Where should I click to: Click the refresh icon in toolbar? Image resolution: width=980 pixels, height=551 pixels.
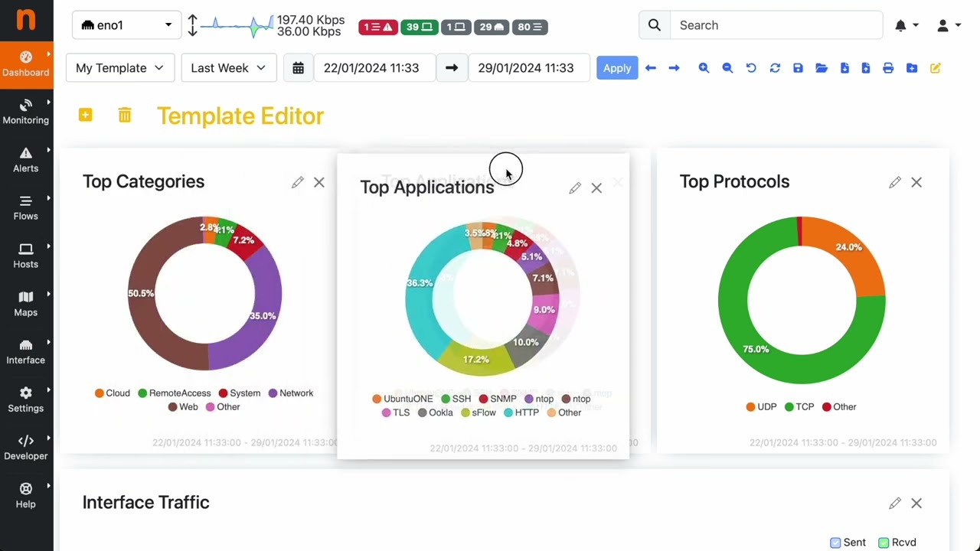pos(775,68)
